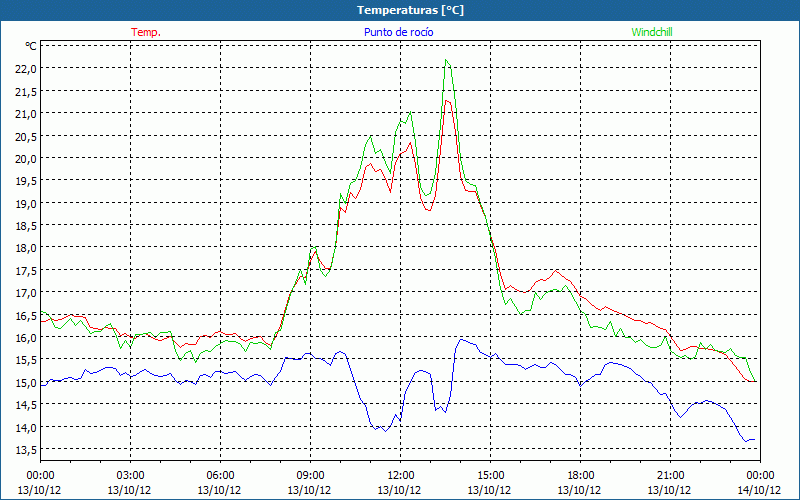This screenshot has width=800, height=500.
Task: Click the 03:00 time axis label
Action: click(x=130, y=476)
